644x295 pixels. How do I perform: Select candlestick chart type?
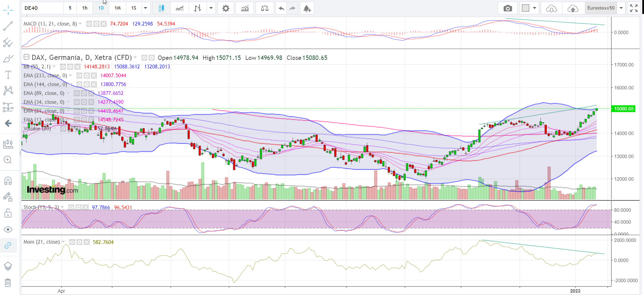[x=161, y=8]
